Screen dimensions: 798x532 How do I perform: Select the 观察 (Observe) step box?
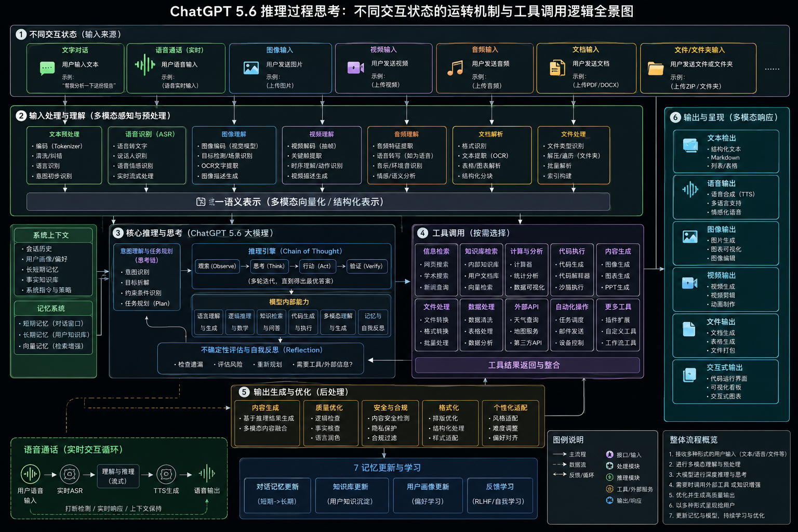(217, 266)
